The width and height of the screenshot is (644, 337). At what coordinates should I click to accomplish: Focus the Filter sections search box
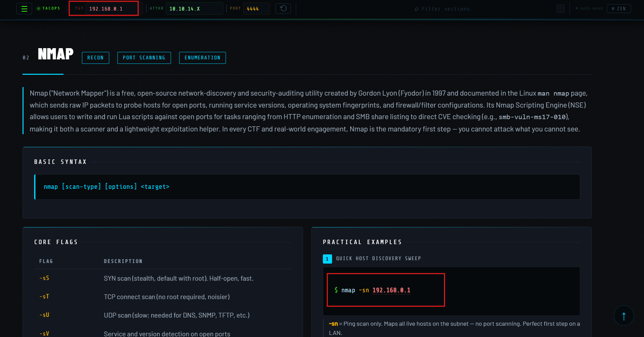(485, 9)
